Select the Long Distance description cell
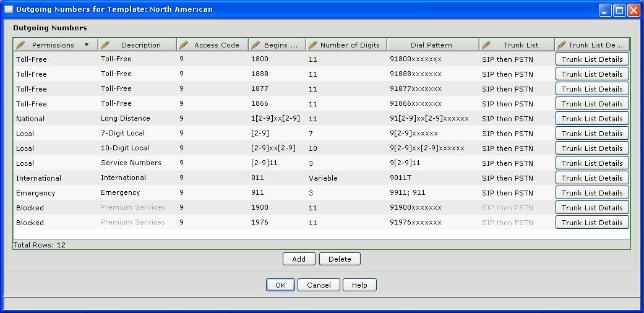The height and width of the screenshot is (313, 644). [x=137, y=118]
